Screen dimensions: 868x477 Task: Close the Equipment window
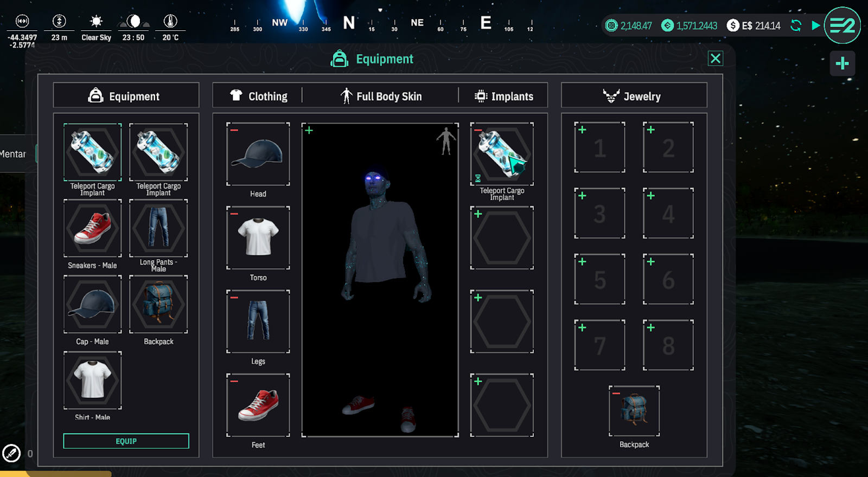[x=716, y=59]
